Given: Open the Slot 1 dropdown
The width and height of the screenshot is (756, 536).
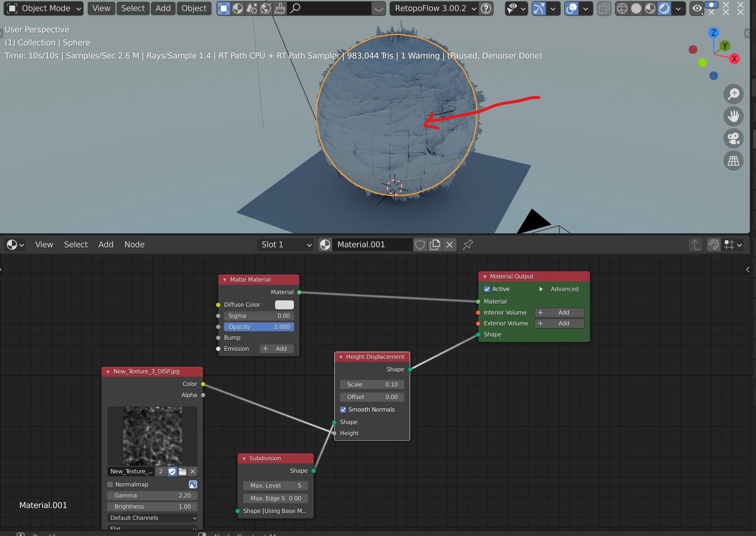Looking at the screenshot, I should pos(285,245).
